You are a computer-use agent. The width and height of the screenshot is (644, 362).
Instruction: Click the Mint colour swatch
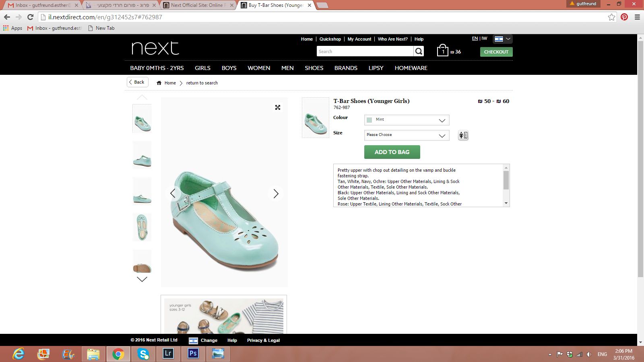coord(369,120)
